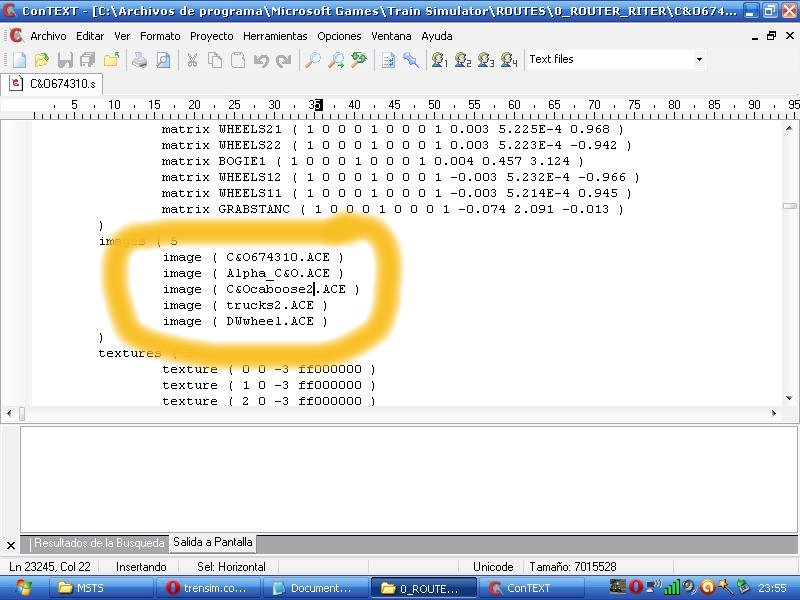Screen dimensions: 800x600
Task: Run user command 4 icon
Action: [509, 60]
